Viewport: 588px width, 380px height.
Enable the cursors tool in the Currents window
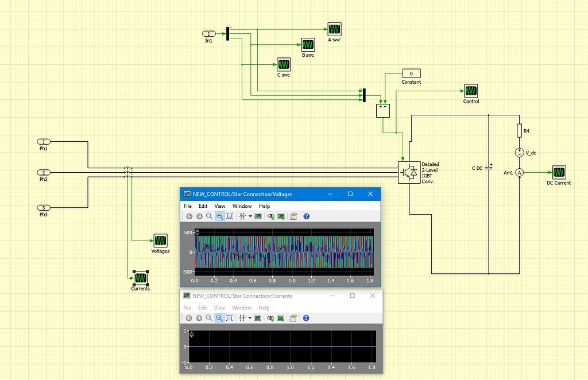242,317
